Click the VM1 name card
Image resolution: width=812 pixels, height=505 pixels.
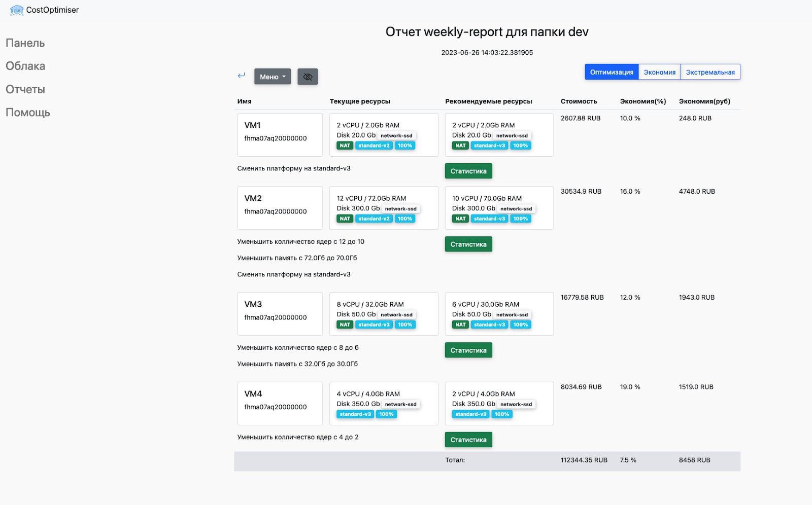(x=280, y=134)
